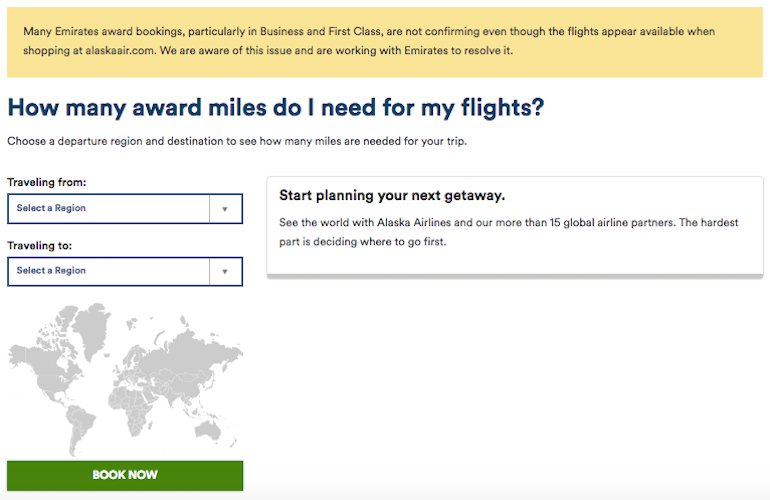Click the Traveling from: label
This screenshot has width=770, height=500.
[x=47, y=182]
